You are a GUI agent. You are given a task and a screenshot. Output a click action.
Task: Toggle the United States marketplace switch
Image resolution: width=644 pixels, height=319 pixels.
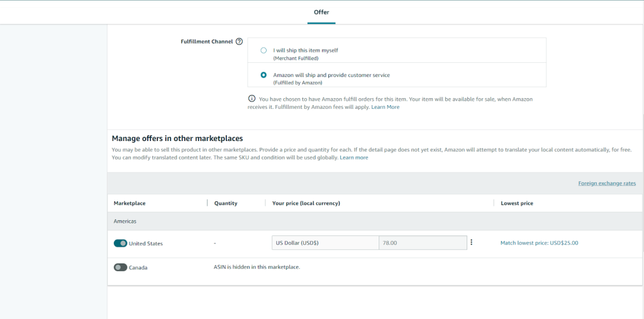click(120, 243)
